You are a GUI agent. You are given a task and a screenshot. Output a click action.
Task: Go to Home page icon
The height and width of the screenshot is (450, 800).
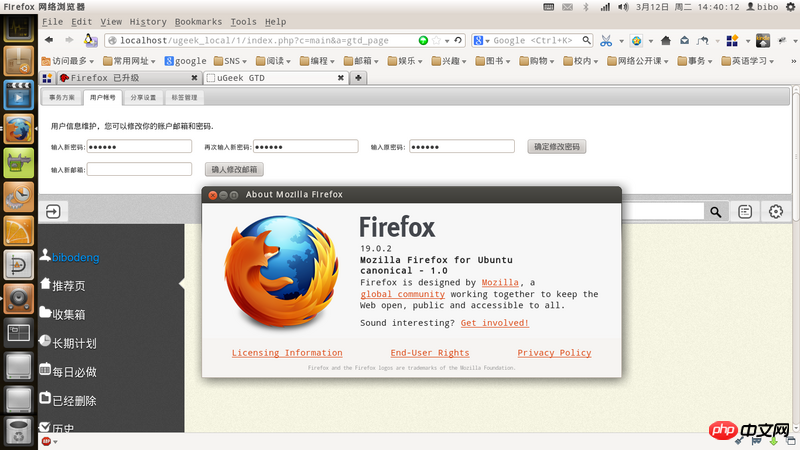[x=666, y=41]
